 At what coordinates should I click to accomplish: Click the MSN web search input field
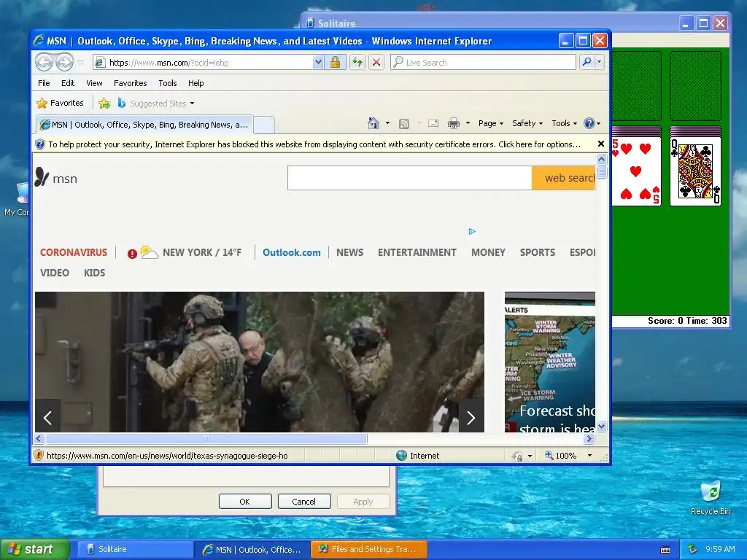point(410,178)
